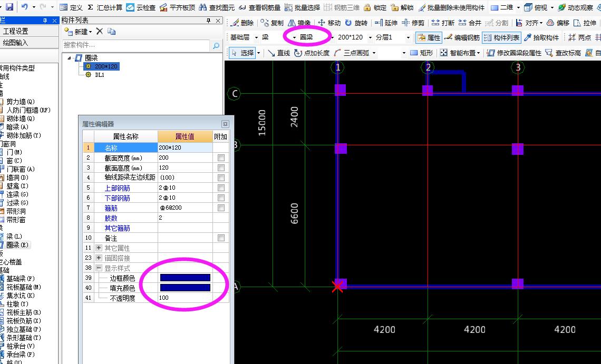Open the 新建 dropdown arrow
601x364 pixels.
[x=91, y=32]
